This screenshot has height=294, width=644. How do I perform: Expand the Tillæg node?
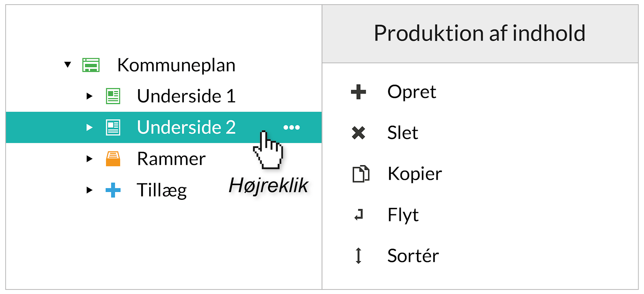[x=89, y=190]
